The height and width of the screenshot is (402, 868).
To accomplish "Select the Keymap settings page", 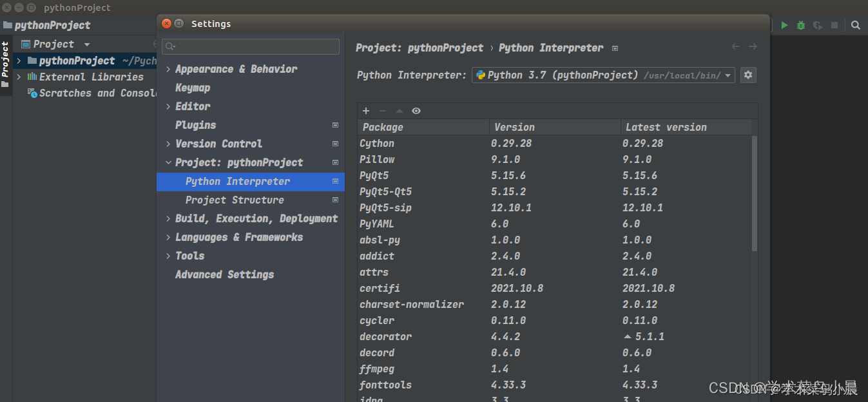I will pos(193,88).
